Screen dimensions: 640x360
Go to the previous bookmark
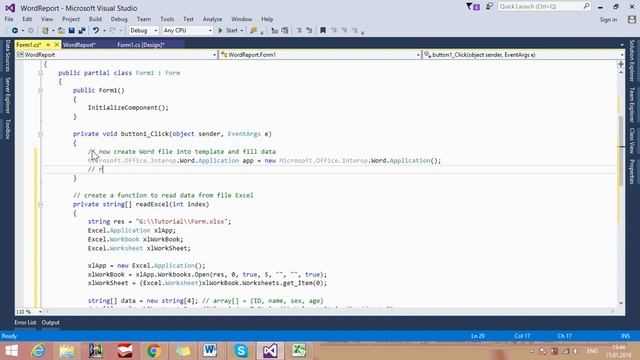[334, 31]
